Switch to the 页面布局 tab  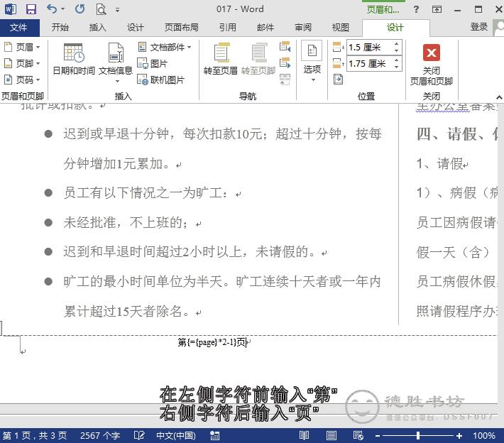(182, 28)
